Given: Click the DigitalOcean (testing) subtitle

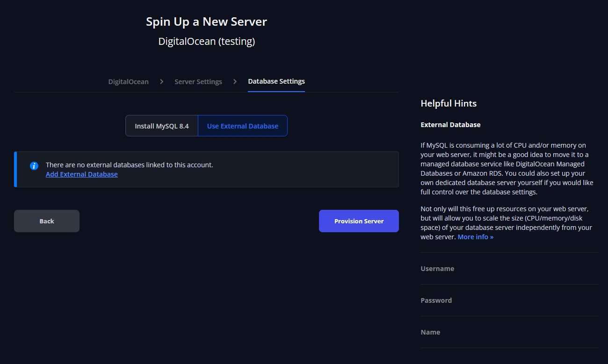Looking at the screenshot, I should (x=206, y=41).
